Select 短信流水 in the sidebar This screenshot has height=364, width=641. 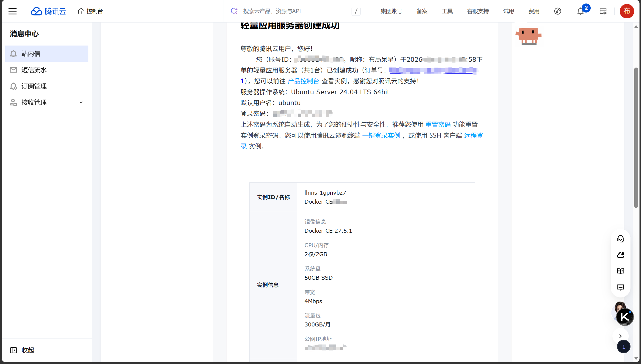(x=47, y=70)
